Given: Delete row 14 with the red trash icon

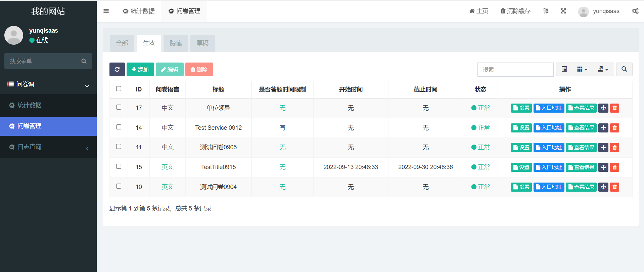Looking at the screenshot, I should pyautogui.click(x=615, y=128).
